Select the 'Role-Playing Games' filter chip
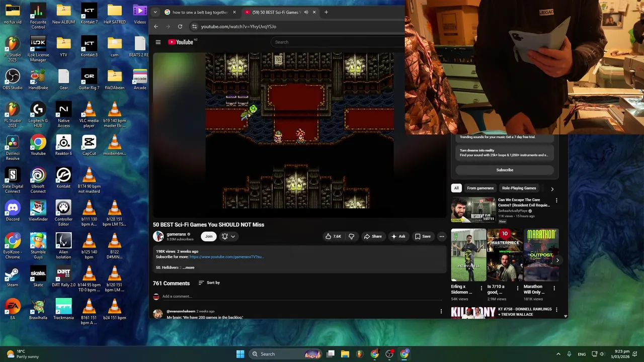 [x=519, y=188]
